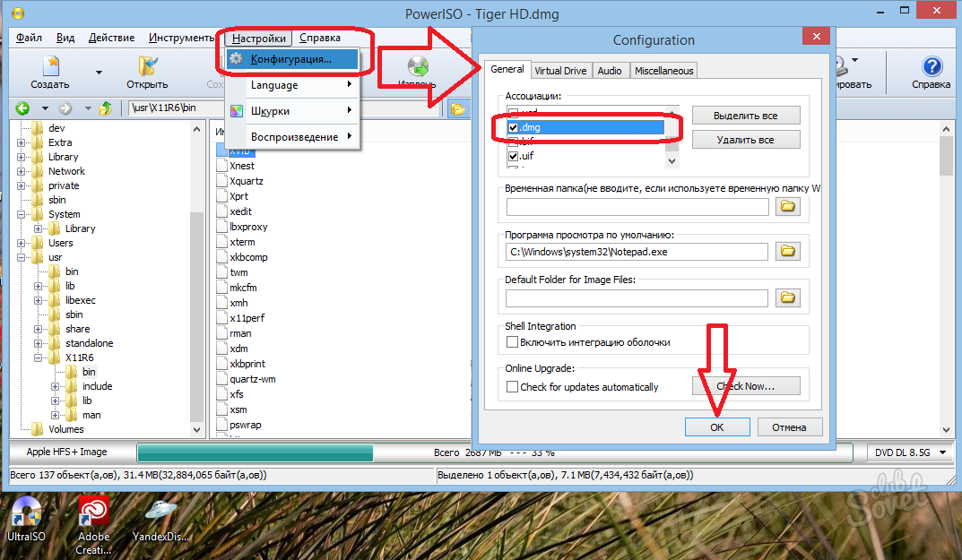Open the Создать dropdown arrow
962x560 pixels.
pos(99,73)
